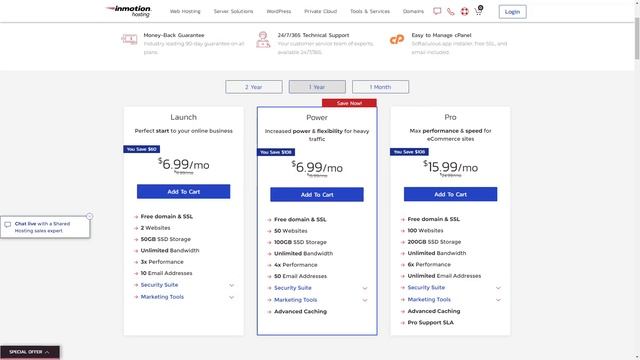Click the 24/7/365 Technical Support icon
This screenshot has height=360, width=640.
pyautogui.click(x=263, y=40)
